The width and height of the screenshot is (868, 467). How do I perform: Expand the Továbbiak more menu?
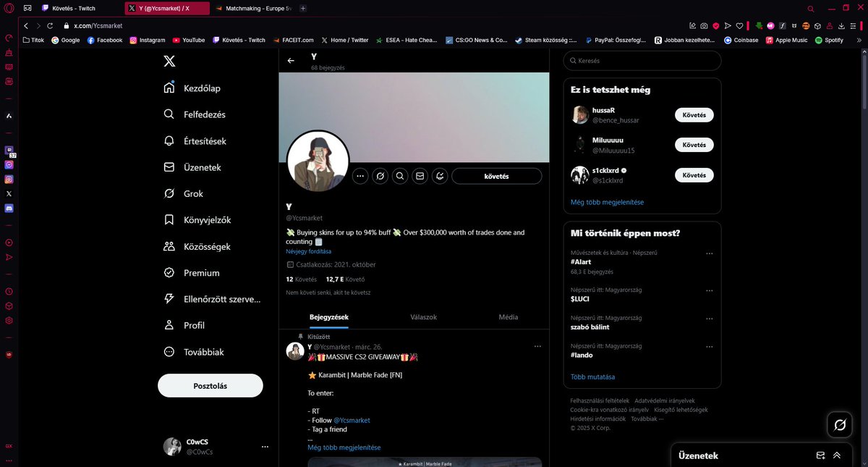[x=194, y=352]
